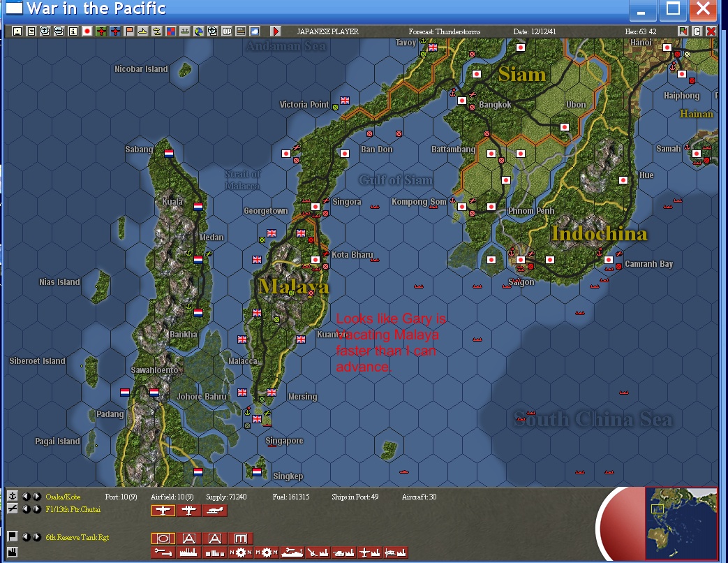Select the twin-engine bomber filter button
728x563 pixels.
(x=188, y=511)
